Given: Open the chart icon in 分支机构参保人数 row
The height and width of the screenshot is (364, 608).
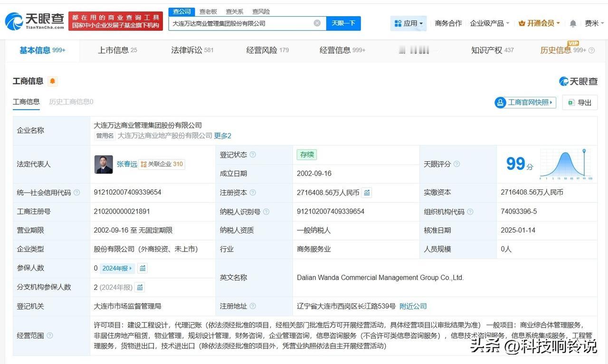Looking at the screenshot, I should 140,287.
